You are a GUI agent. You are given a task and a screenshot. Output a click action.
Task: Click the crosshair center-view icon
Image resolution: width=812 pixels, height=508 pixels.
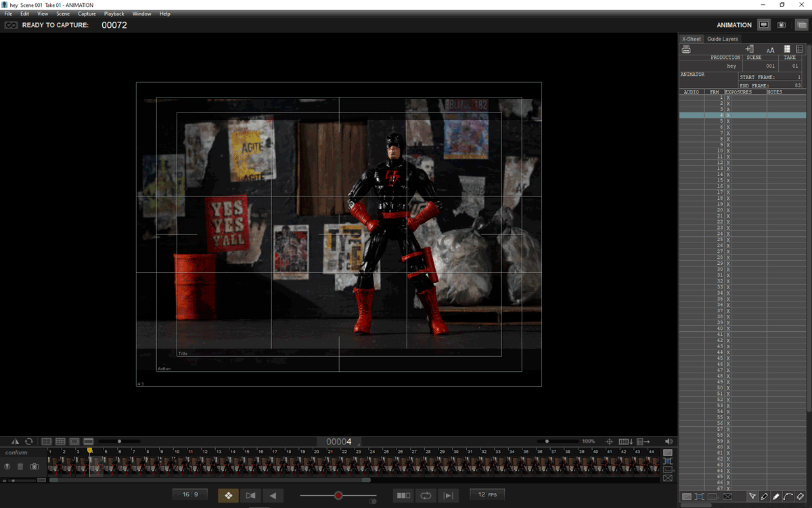609,441
